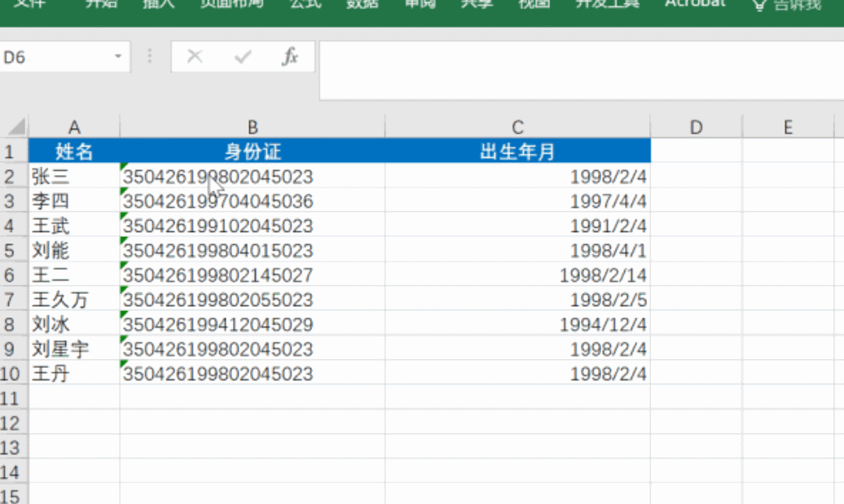
Task: Click the Select All triangle at grid corner
Action: click(17, 127)
